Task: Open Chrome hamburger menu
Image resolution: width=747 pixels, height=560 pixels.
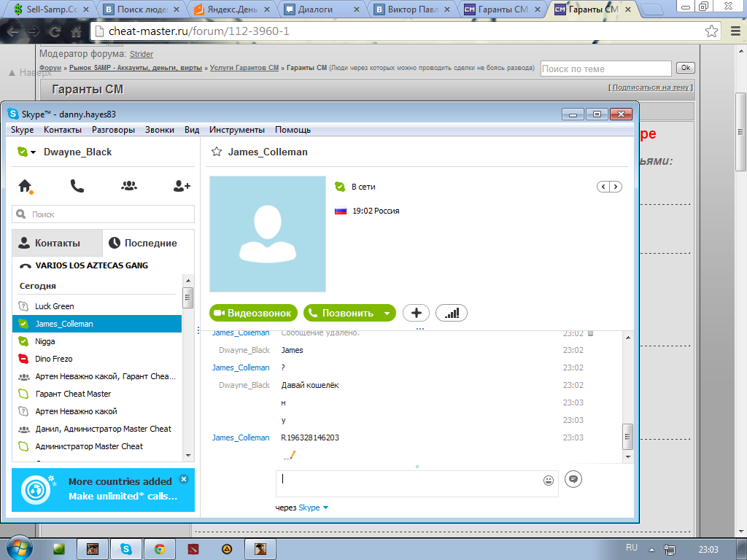Action: (x=735, y=31)
